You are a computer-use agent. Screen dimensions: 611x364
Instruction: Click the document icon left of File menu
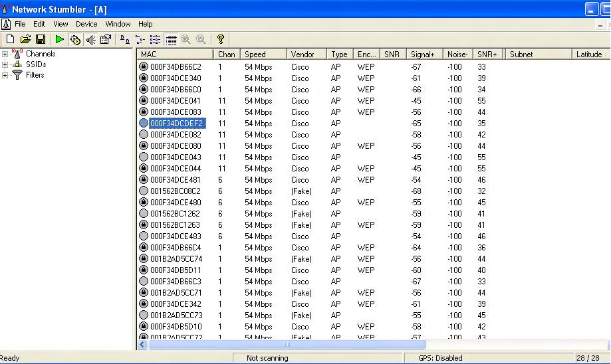6,24
